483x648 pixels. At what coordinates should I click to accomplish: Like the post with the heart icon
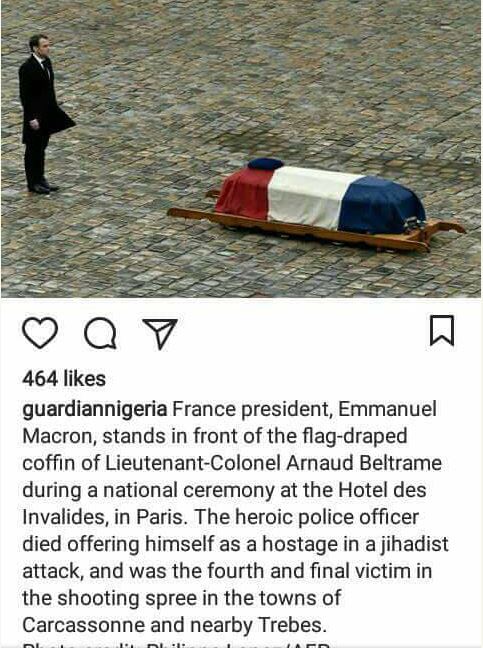(40, 333)
